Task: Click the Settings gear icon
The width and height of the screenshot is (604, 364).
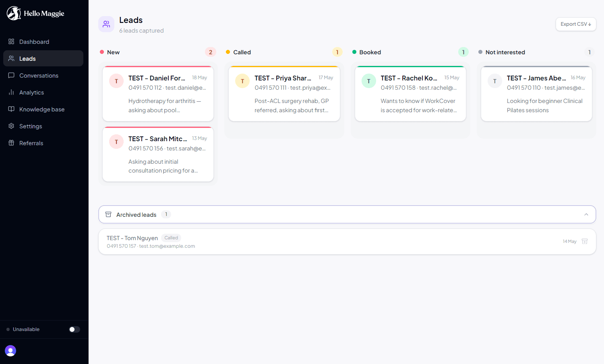Action: (11, 126)
